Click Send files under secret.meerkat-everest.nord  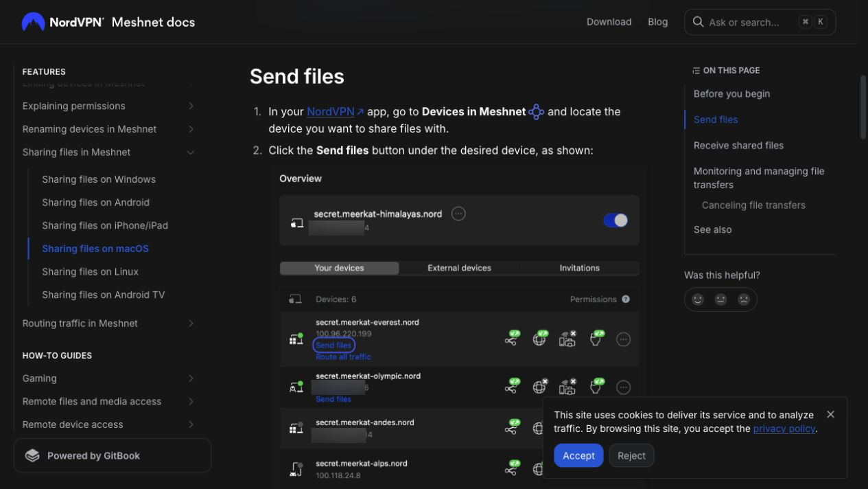pyautogui.click(x=334, y=345)
